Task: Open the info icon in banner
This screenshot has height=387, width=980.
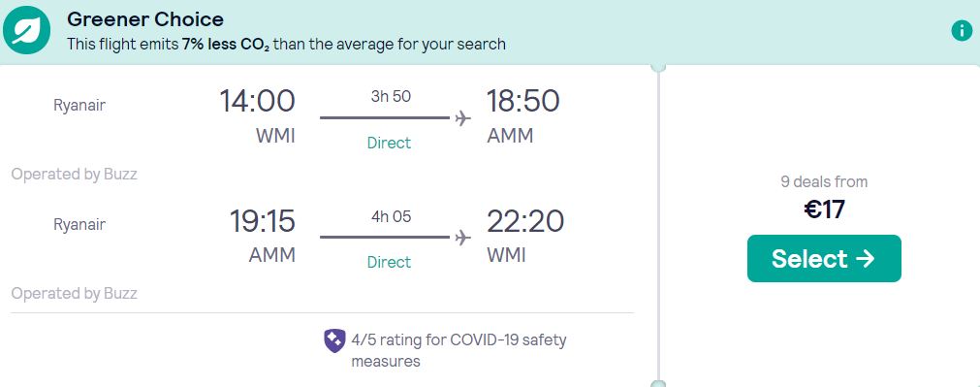Action: [x=962, y=31]
